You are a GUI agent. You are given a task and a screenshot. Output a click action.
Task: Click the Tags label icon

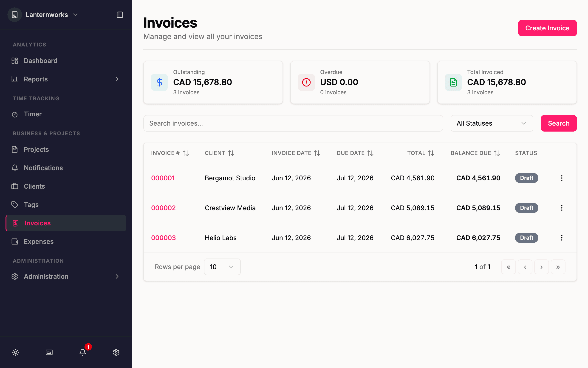(x=14, y=204)
